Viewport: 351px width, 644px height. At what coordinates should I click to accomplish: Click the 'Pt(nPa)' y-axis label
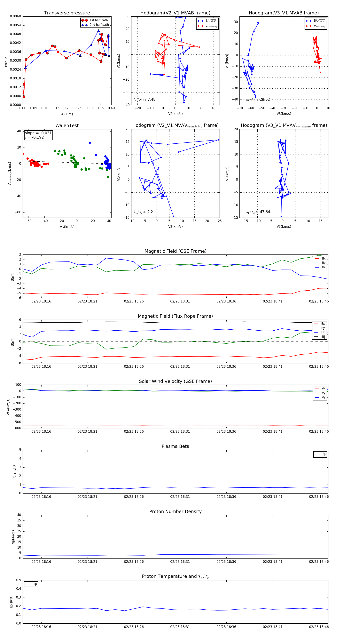[6, 61]
